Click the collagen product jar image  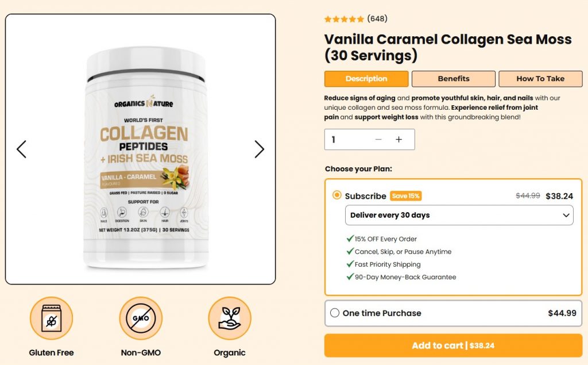click(145, 157)
